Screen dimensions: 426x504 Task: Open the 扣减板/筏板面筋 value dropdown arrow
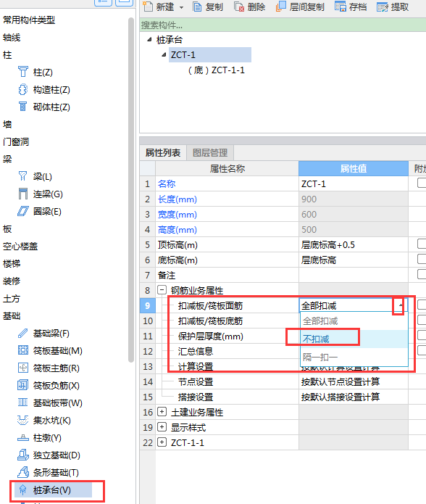[x=400, y=305]
